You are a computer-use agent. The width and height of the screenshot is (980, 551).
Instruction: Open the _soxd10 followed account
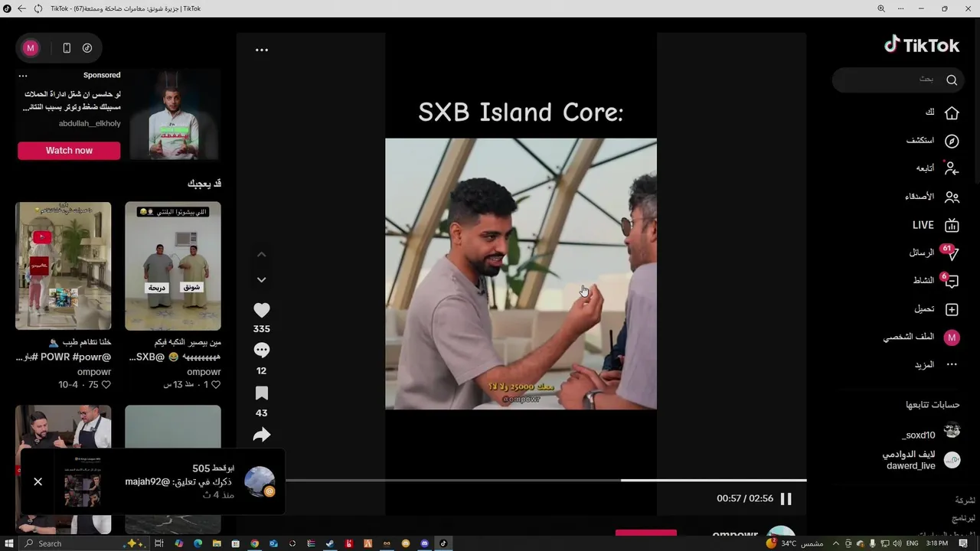(x=931, y=433)
